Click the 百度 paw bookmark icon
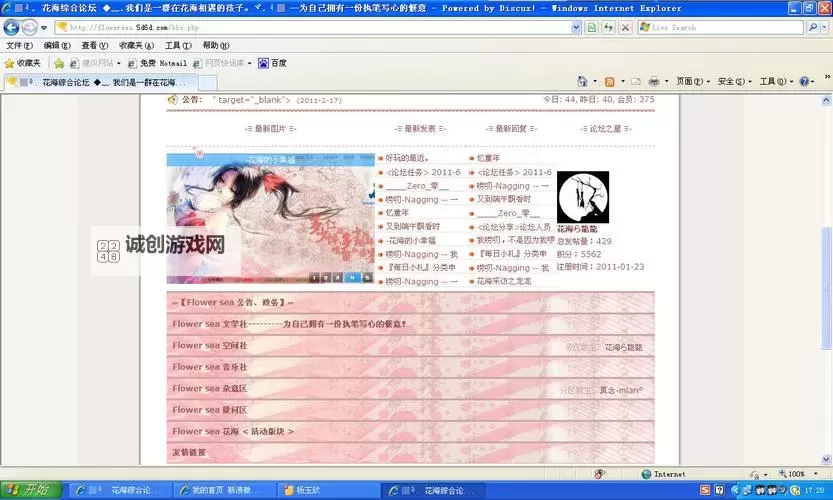This screenshot has height=500, width=833. coord(264,63)
